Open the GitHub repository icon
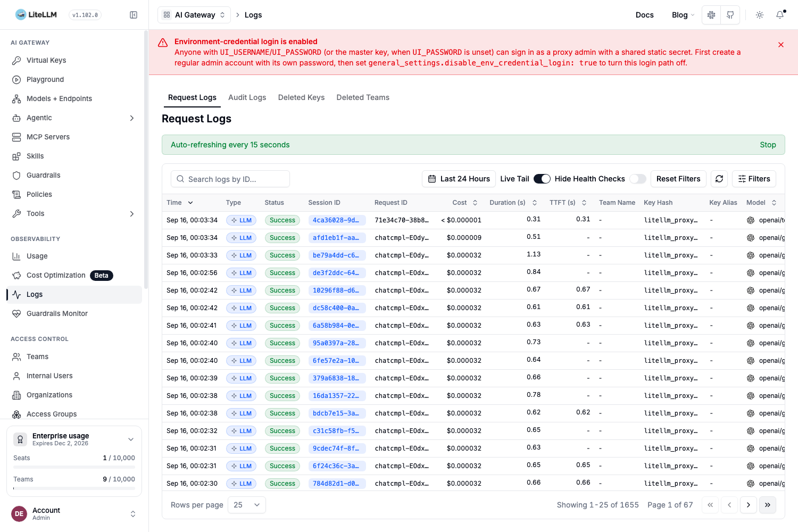798x532 pixels. click(x=730, y=15)
